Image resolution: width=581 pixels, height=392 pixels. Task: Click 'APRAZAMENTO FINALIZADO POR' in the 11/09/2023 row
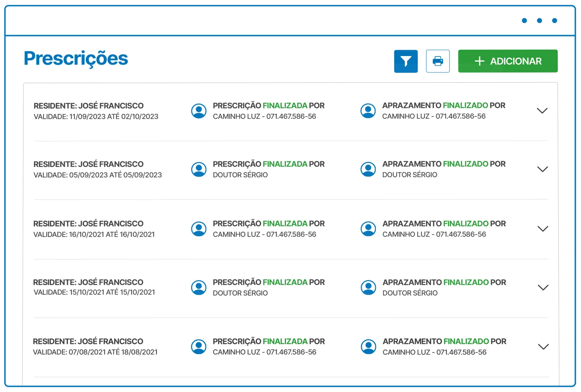444,105
